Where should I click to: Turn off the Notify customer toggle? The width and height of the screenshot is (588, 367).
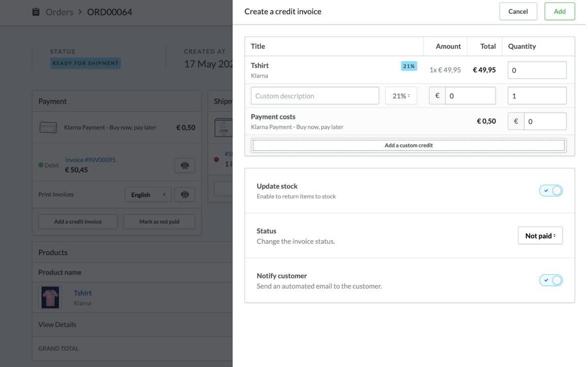pos(550,280)
